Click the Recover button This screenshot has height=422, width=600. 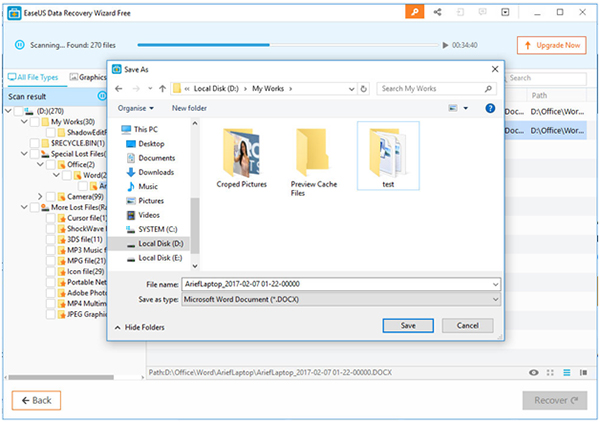[554, 401]
